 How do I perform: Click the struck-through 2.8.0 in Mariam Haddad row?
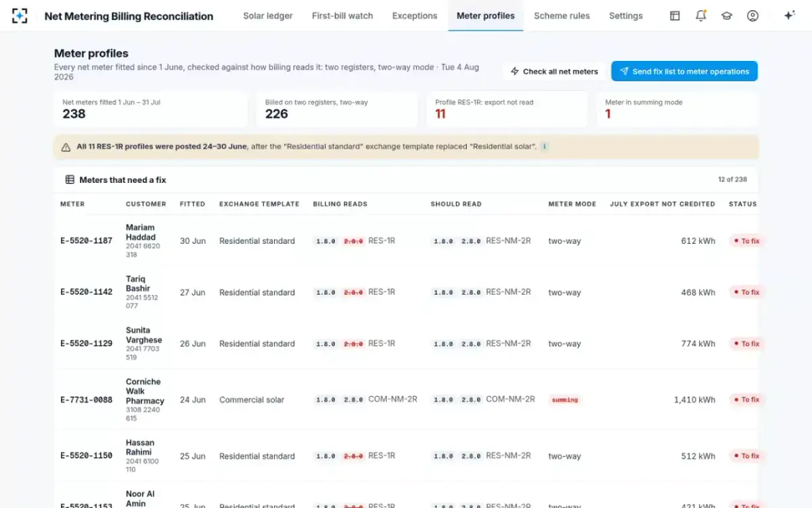(x=353, y=241)
